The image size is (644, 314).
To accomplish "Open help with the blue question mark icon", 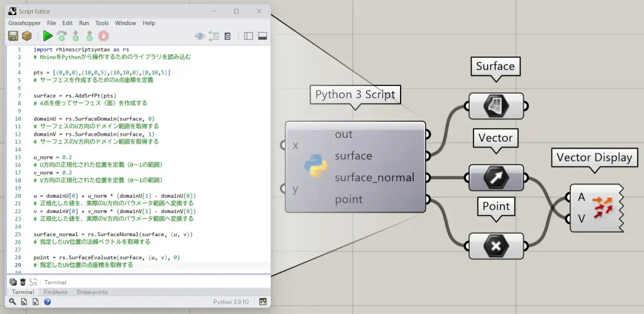I will pos(47,301).
